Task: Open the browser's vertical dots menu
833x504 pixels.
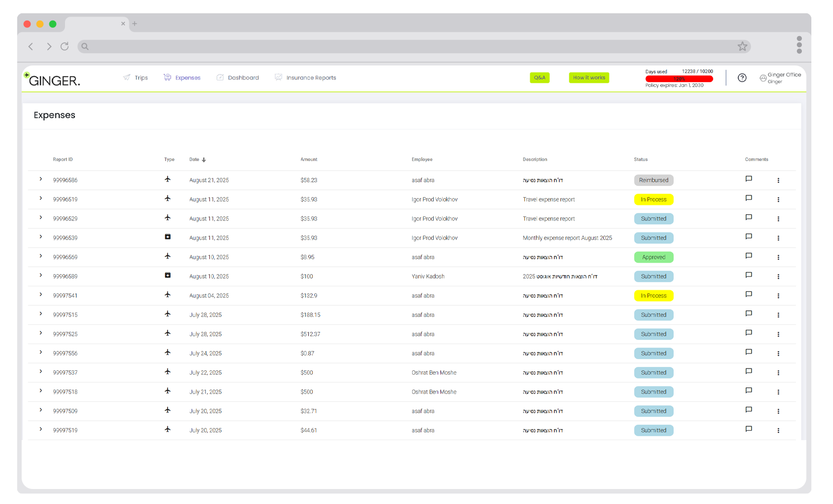Action: (799, 45)
